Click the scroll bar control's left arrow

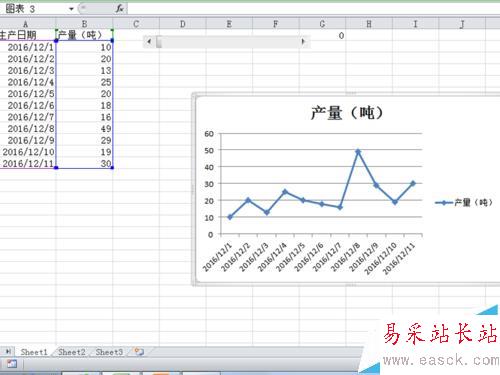pyautogui.click(x=149, y=42)
